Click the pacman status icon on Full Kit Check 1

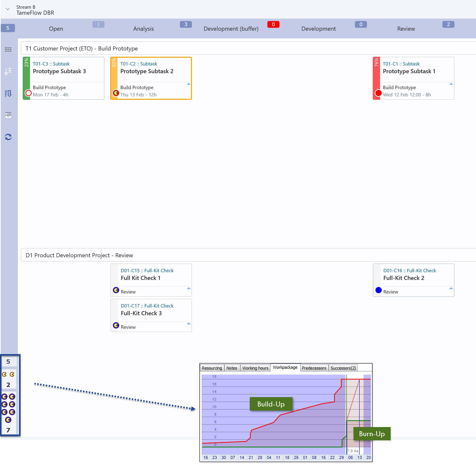tap(116, 290)
